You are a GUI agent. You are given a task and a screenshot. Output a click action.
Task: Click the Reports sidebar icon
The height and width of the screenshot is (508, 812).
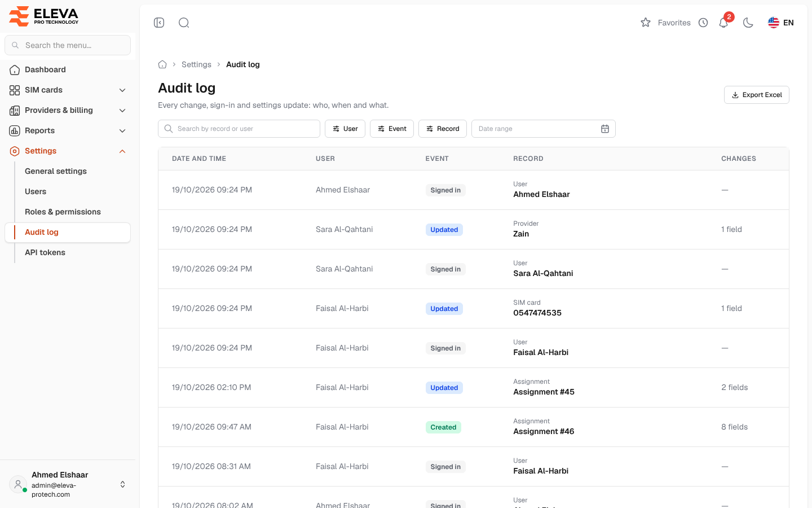click(x=15, y=130)
